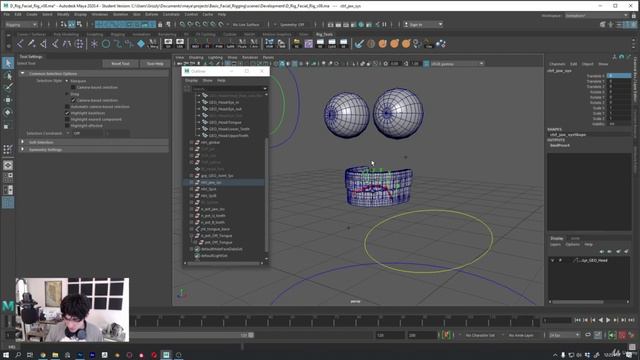
Task: Open the File menu
Action: coord(7,14)
